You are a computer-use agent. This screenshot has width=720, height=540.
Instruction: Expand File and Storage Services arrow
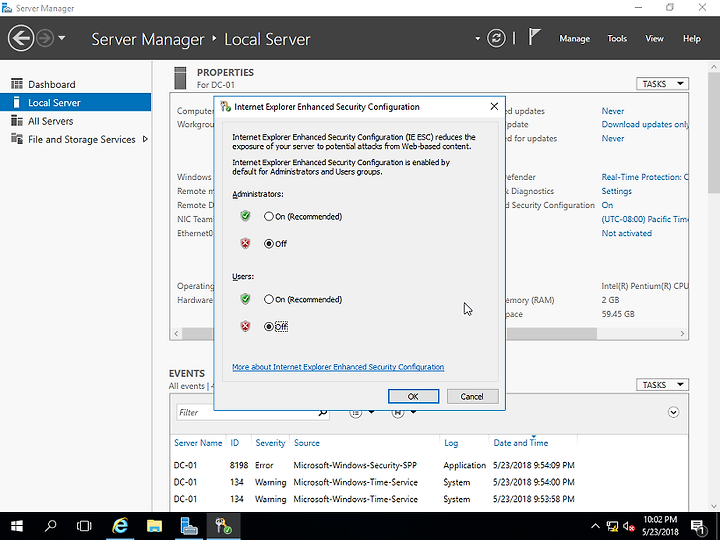tap(145, 139)
